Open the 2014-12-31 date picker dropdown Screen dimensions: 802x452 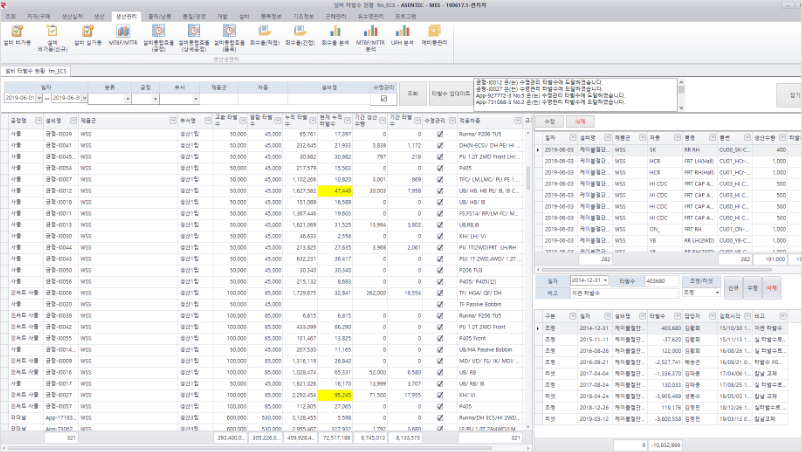(x=605, y=281)
